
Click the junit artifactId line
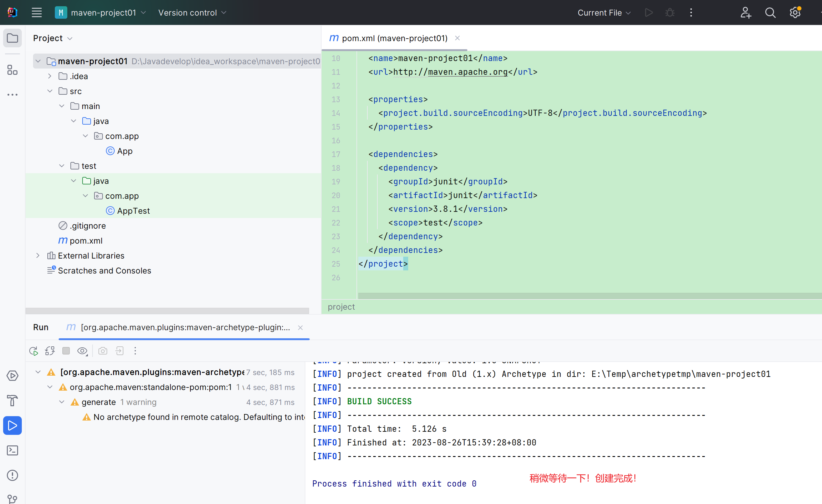pyautogui.click(x=463, y=195)
